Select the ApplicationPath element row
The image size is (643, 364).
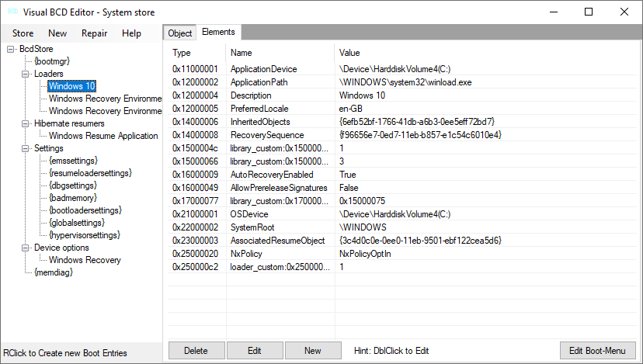click(403, 82)
